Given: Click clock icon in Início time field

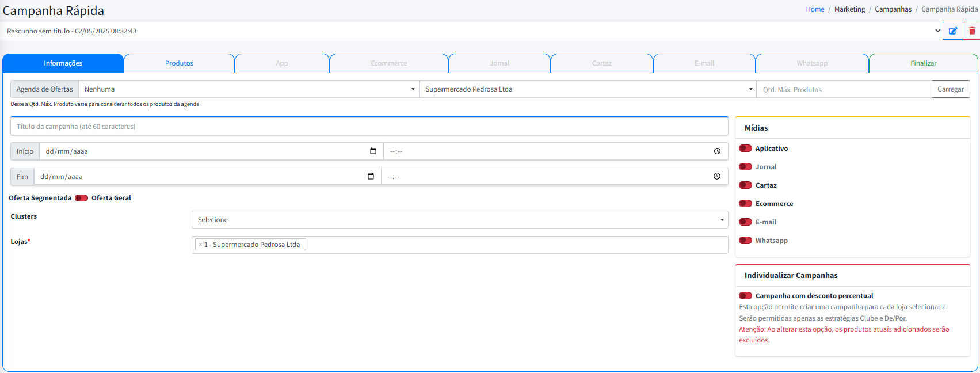Looking at the screenshot, I should tap(717, 151).
